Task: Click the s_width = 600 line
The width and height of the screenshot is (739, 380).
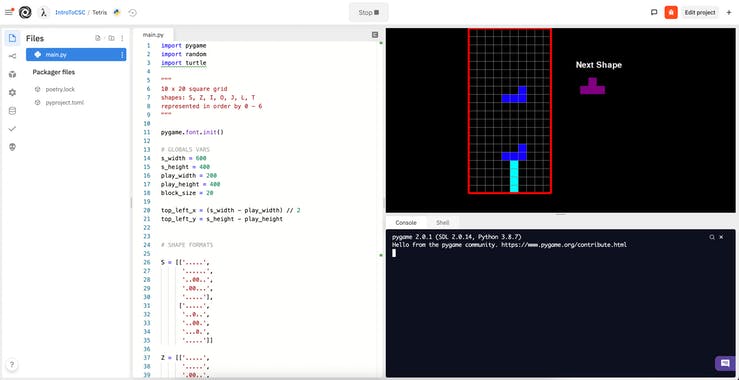Action: tap(184, 158)
